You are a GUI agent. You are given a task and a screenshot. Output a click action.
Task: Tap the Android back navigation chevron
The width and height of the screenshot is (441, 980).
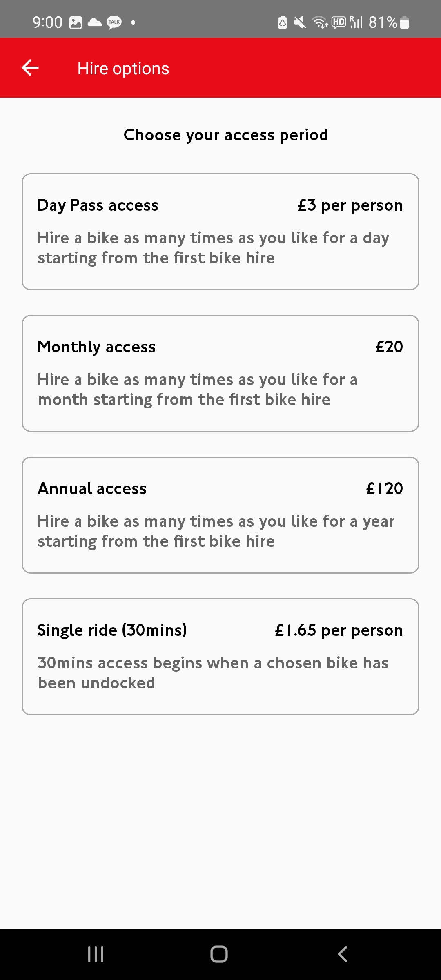[x=343, y=954]
